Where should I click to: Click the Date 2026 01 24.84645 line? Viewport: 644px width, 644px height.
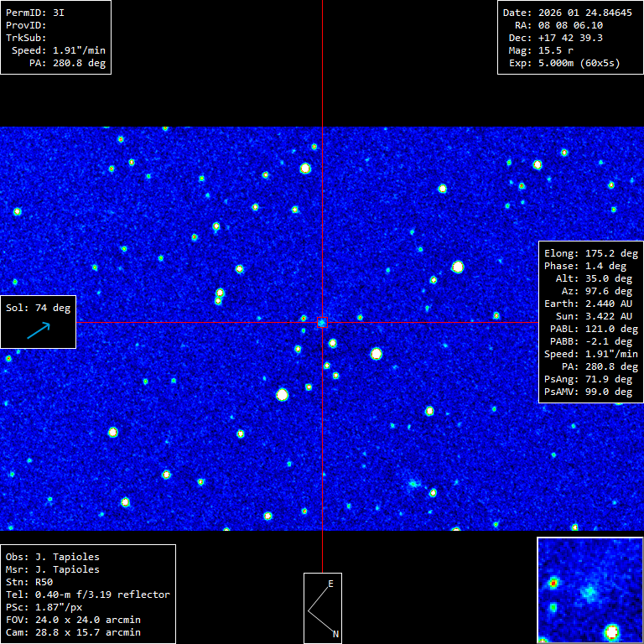567,13
